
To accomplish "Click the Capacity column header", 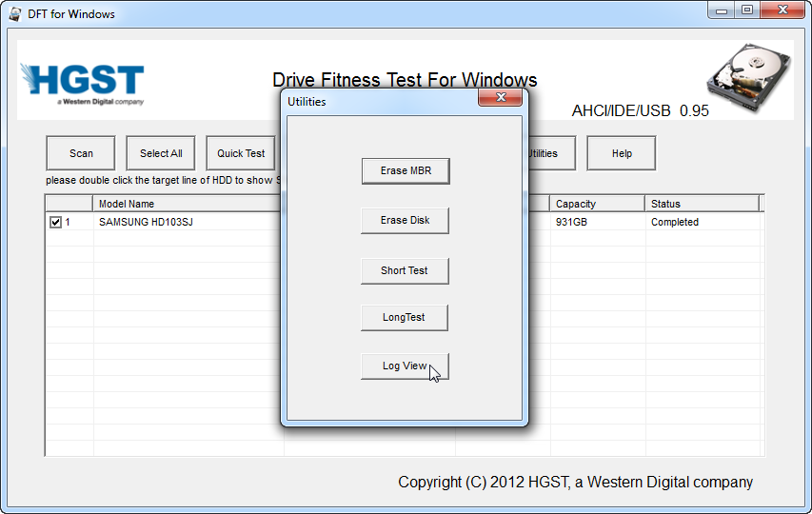I will [x=597, y=204].
